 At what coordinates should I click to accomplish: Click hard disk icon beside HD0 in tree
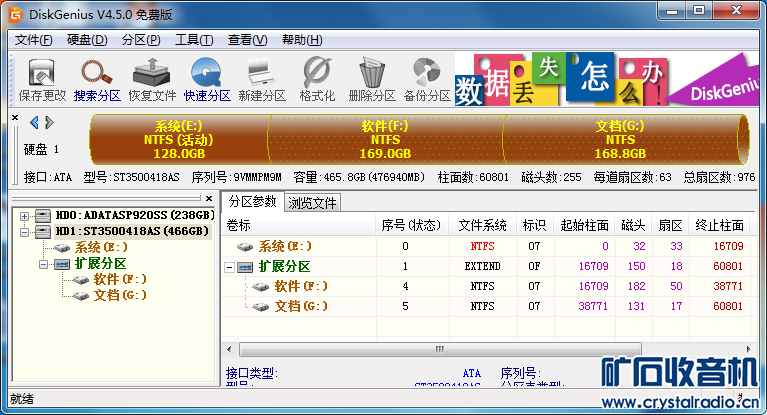pos(43,216)
